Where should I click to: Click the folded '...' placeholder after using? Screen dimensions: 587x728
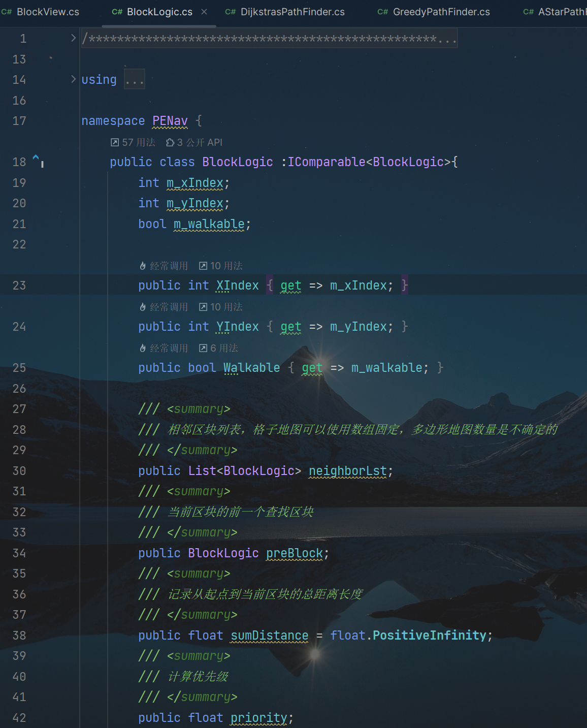pyautogui.click(x=135, y=80)
